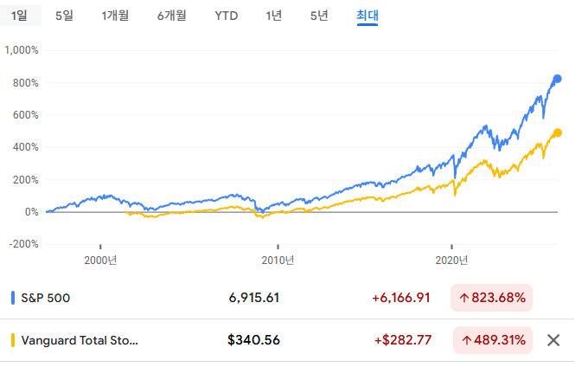Screen dimensions: 588x367
Task: Click the up arrow in the 823.68% badge
Action: coord(464,298)
